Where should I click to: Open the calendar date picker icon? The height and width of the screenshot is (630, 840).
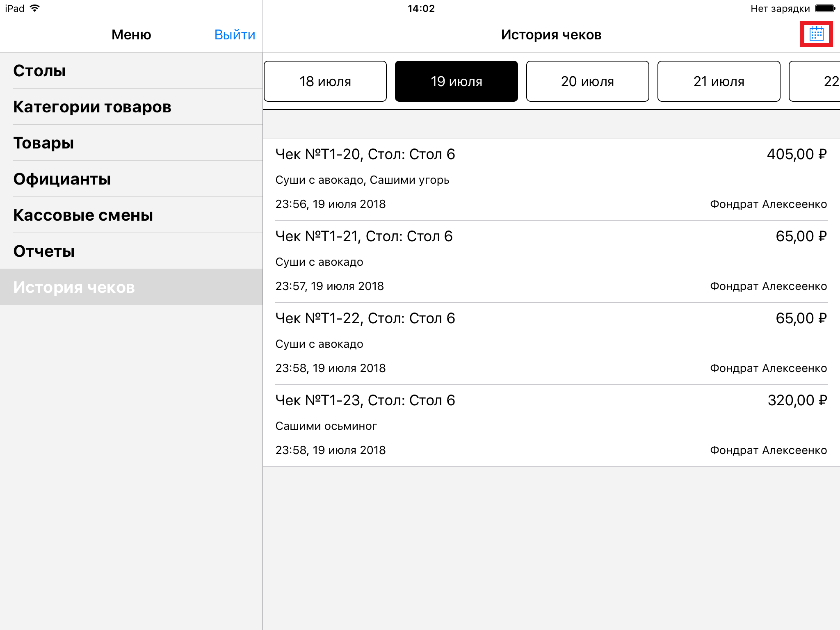pyautogui.click(x=816, y=34)
